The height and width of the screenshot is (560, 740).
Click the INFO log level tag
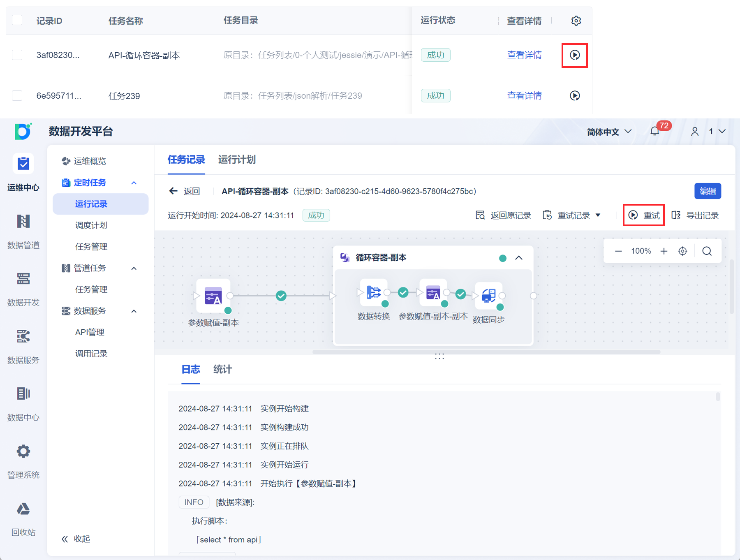click(194, 502)
